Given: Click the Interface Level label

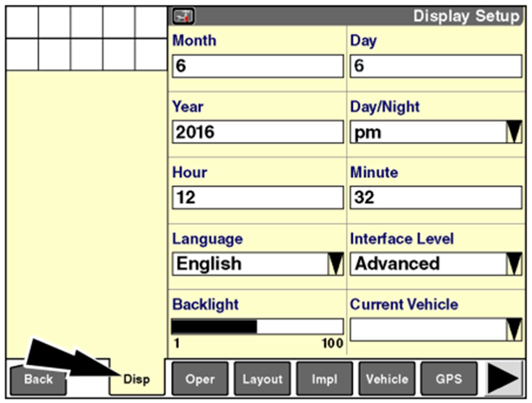Looking at the screenshot, I should [x=402, y=238].
